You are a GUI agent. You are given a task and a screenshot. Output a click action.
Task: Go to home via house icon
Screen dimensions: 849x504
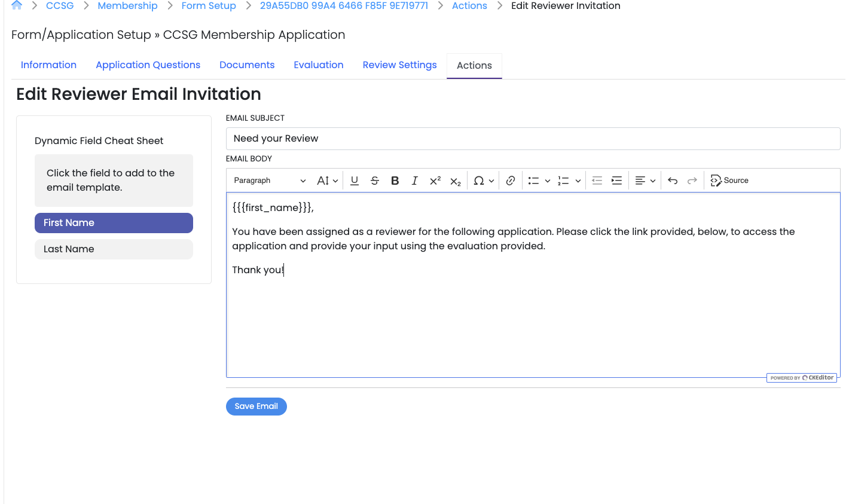point(17,5)
